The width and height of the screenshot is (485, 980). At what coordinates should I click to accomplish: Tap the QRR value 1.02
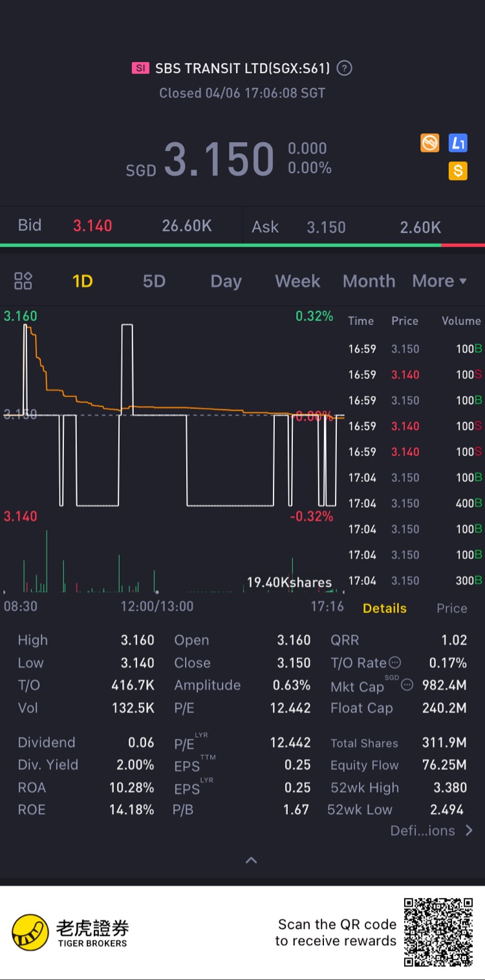click(454, 640)
